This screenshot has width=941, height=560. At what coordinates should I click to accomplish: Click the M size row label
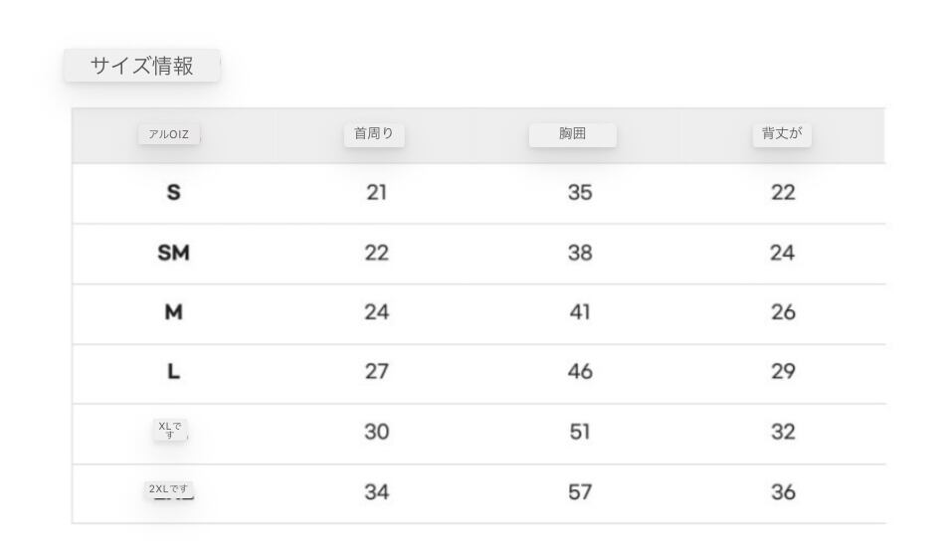click(x=173, y=313)
